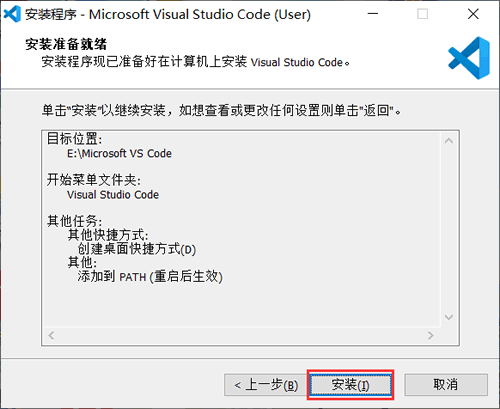Minimize the setup window
The height and width of the screenshot is (409, 500).
tap(373, 14)
